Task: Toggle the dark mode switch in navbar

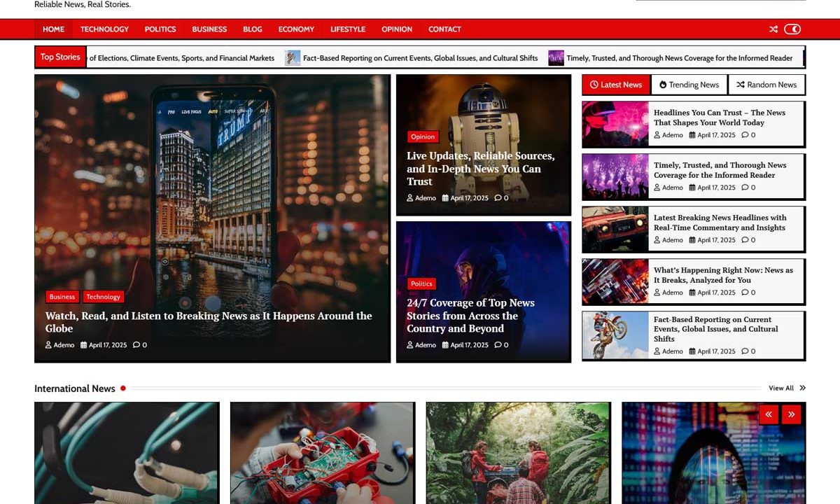Action: click(x=792, y=29)
